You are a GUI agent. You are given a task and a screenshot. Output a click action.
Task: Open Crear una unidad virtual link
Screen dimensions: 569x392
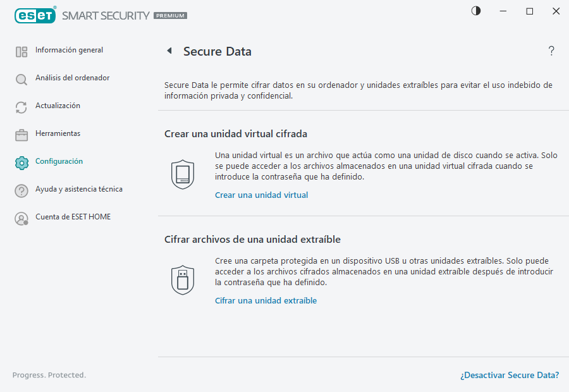click(x=261, y=195)
